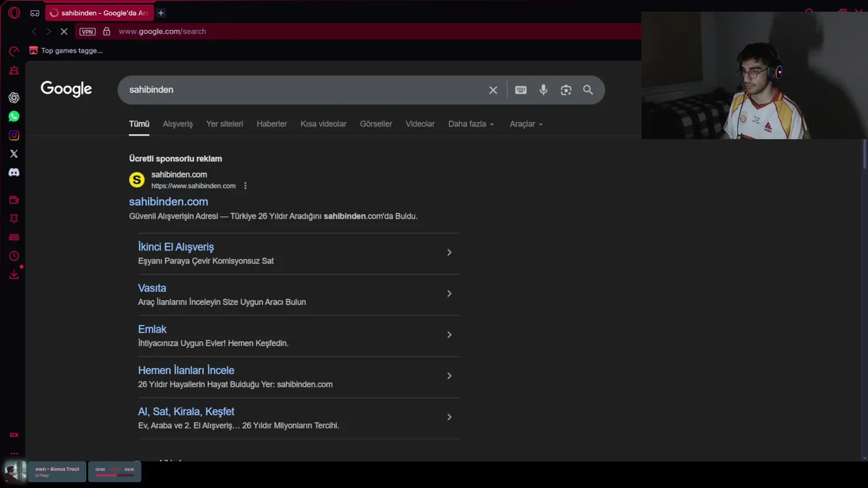This screenshot has height=488, width=868.
Task: Open a new tab with the plus button
Action: tap(161, 13)
